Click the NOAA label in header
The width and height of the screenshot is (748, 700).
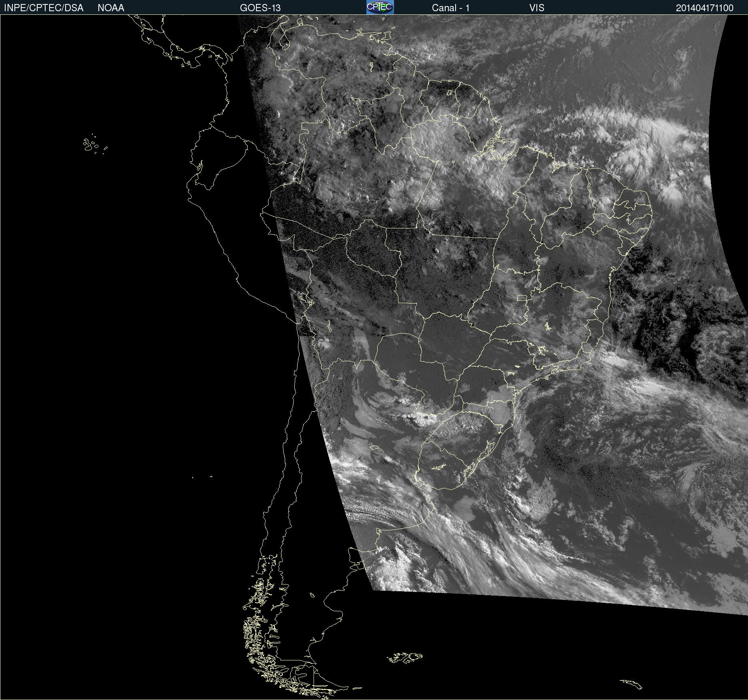pyautogui.click(x=111, y=8)
